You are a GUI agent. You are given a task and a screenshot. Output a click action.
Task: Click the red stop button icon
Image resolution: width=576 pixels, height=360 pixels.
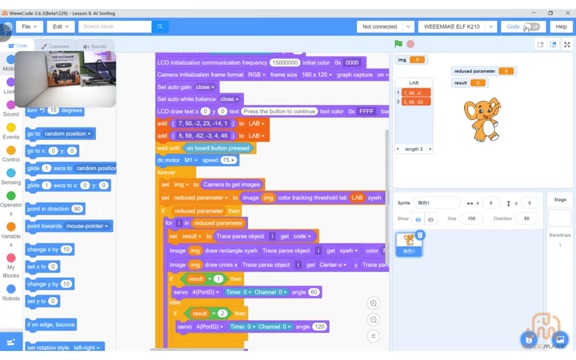coord(410,44)
